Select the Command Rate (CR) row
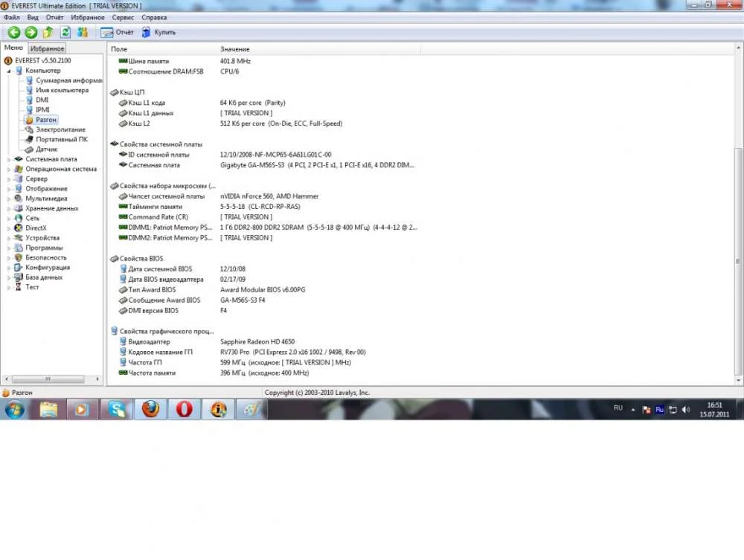Viewport: 744px width, 560px height. click(196, 217)
